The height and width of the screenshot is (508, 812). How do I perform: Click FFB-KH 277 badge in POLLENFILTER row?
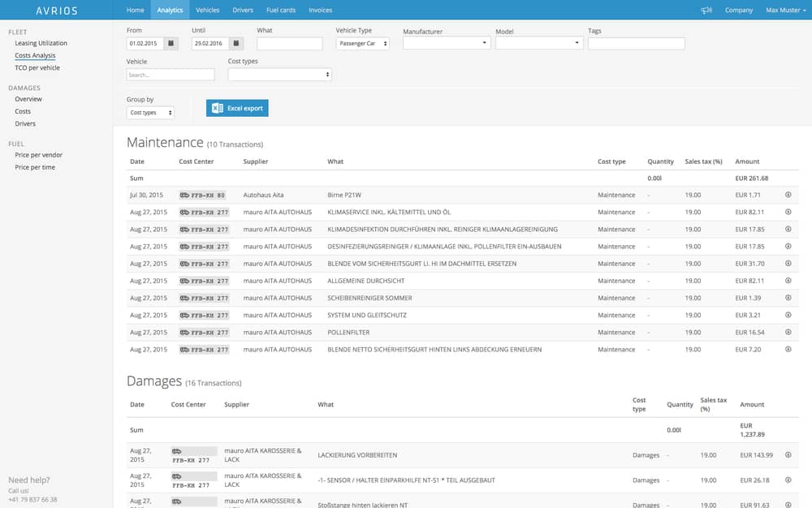click(204, 333)
